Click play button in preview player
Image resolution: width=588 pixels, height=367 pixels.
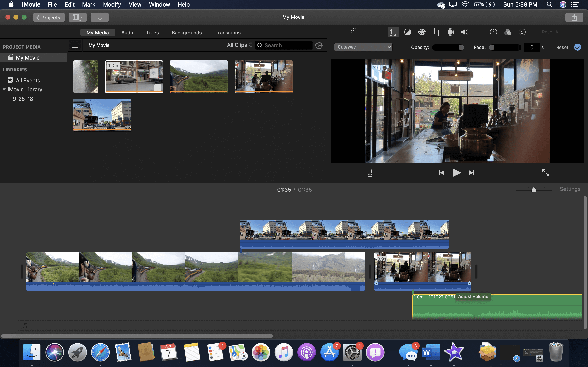[x=457, y=172]
